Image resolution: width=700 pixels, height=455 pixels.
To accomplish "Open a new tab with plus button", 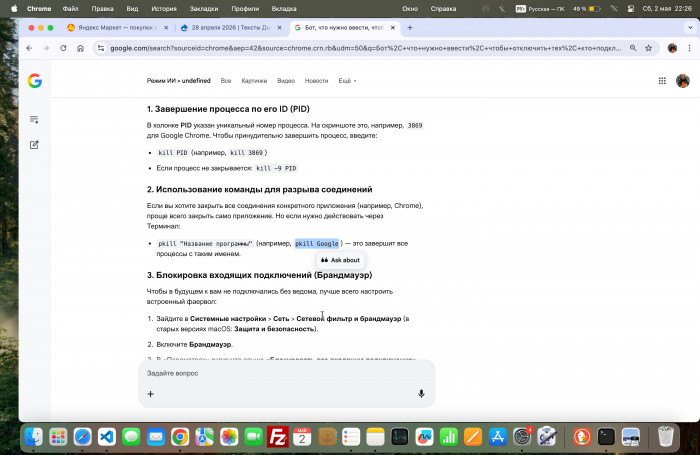I will (x=410, y=28).
